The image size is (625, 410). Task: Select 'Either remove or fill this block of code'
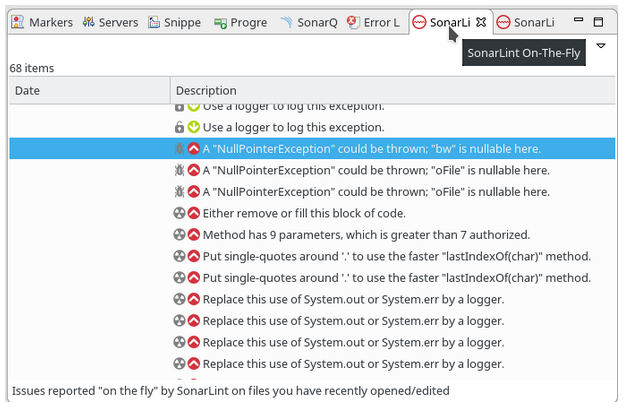312,214
